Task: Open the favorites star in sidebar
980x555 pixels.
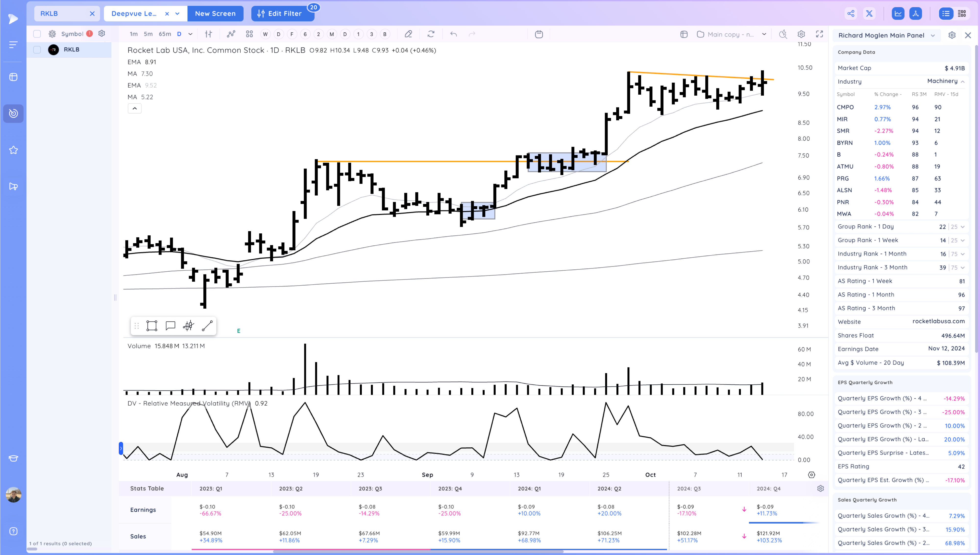Action: tap(13, 150)
